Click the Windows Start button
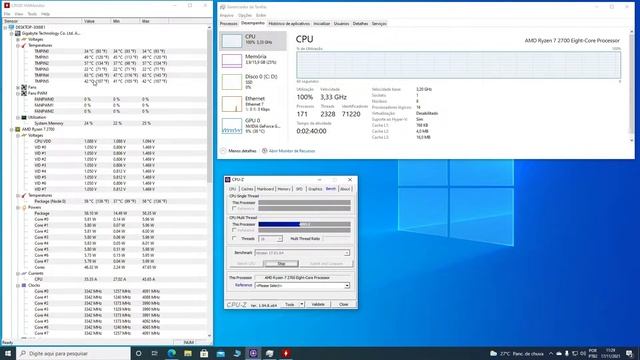 (x=7, y=353)
